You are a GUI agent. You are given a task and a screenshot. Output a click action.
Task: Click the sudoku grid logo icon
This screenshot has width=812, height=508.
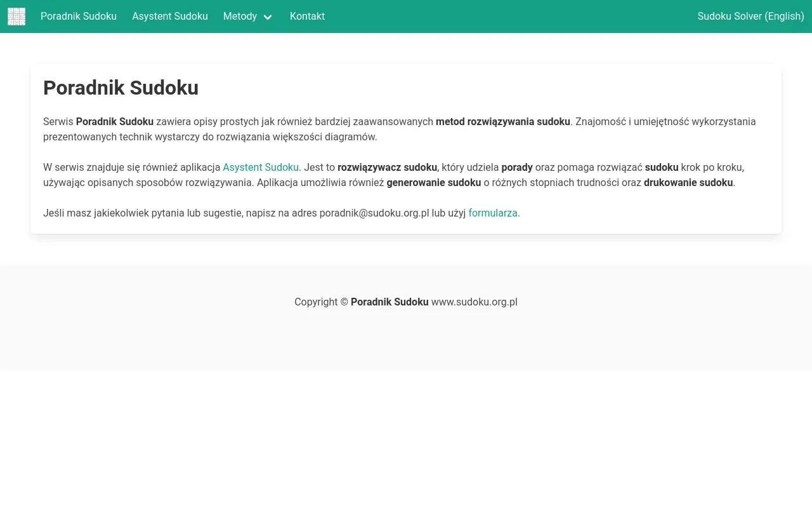[x=16, y=17]
